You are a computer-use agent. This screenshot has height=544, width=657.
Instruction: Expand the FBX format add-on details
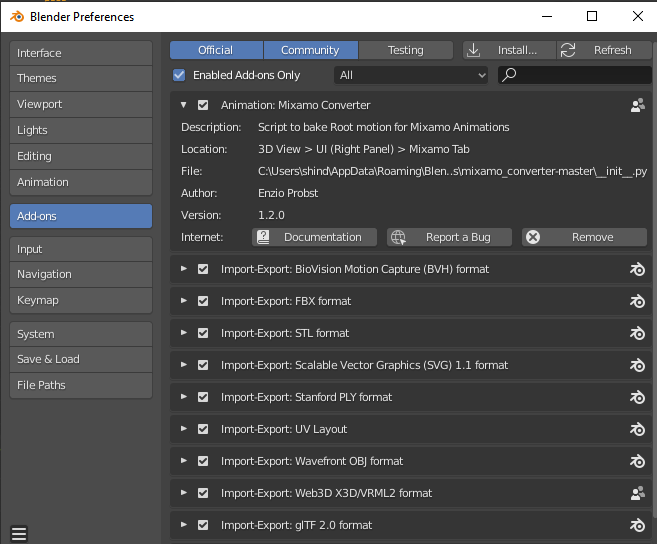click(x=184, y=300)
